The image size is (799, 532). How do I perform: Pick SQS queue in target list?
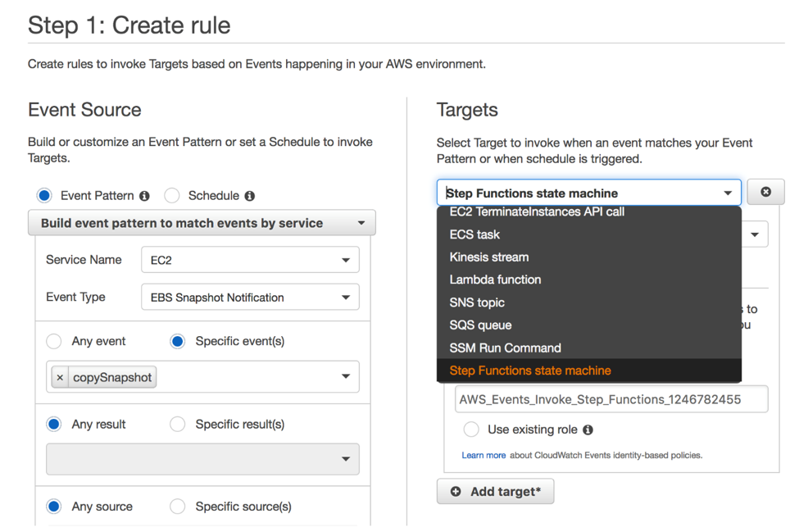coord(480,325)
